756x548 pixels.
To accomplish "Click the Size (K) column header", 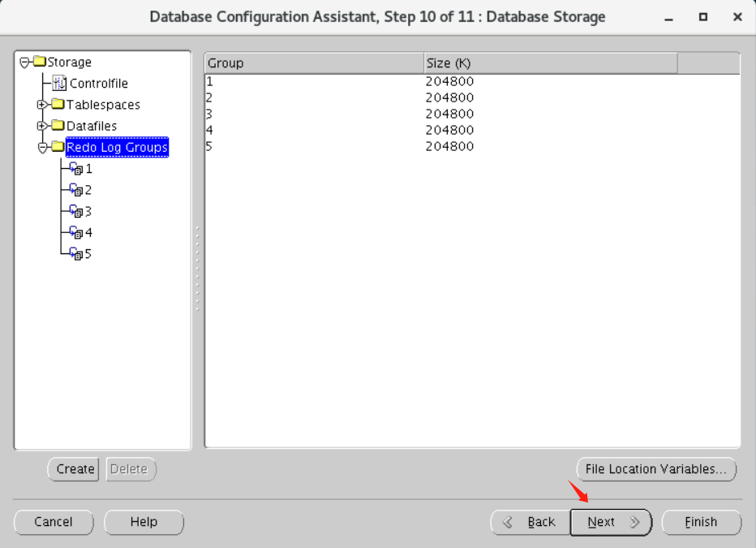I will click(x=551, y=63).
